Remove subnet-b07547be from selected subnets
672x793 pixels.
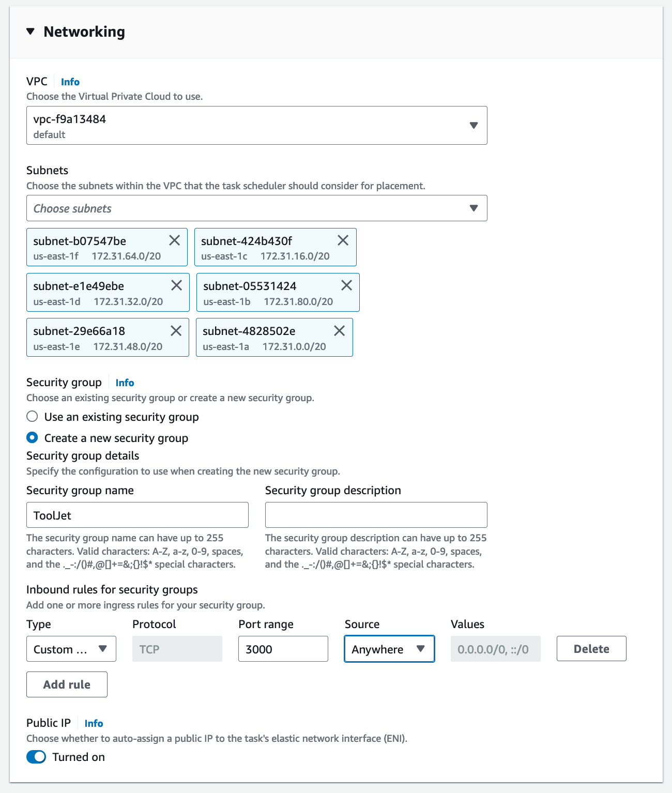[175, 240]
